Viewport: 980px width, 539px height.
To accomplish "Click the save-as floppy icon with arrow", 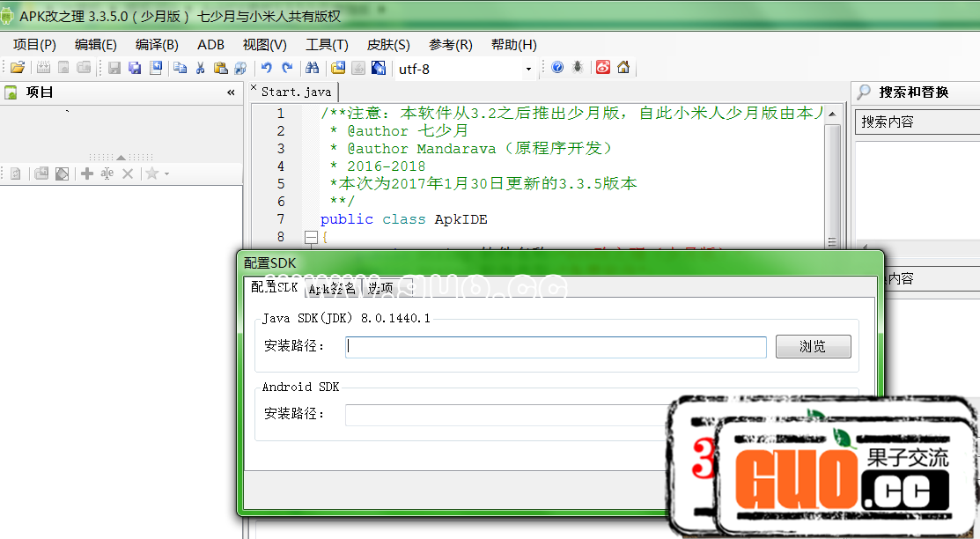I will tap(156, 68).
